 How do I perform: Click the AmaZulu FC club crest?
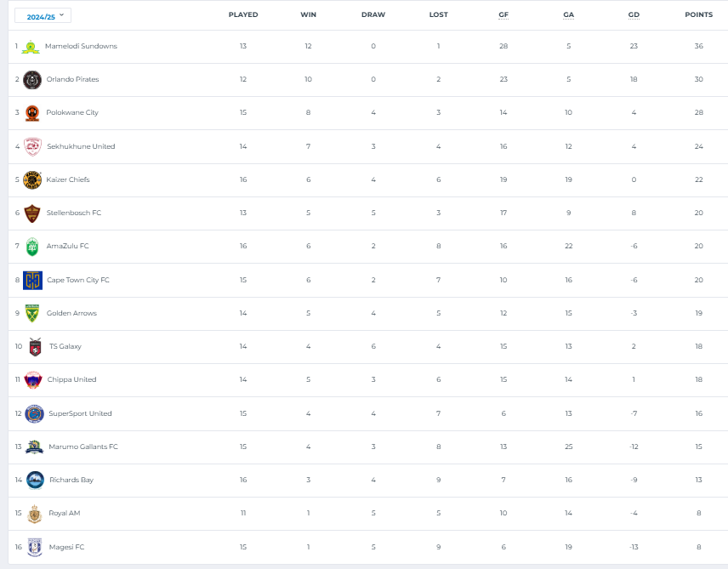32,246
